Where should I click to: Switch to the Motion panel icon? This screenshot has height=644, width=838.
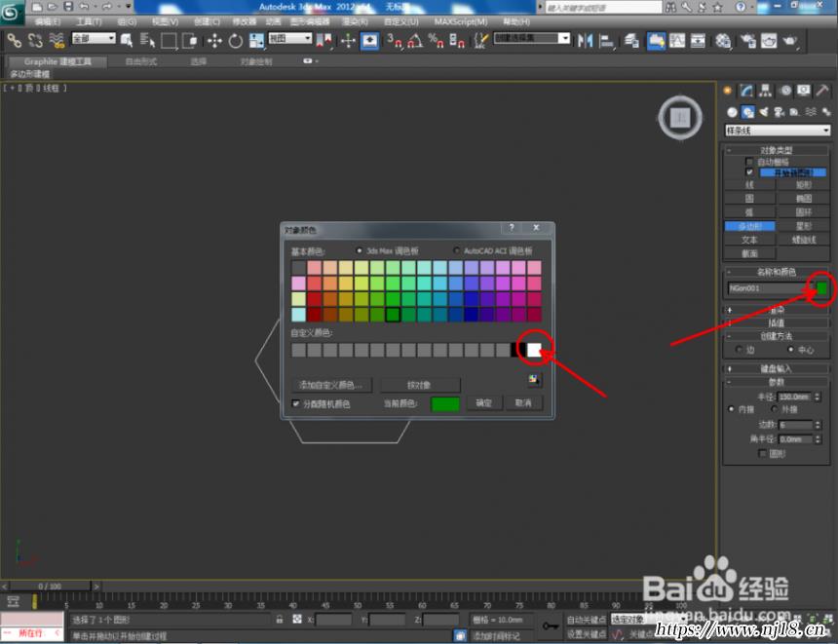785,91
